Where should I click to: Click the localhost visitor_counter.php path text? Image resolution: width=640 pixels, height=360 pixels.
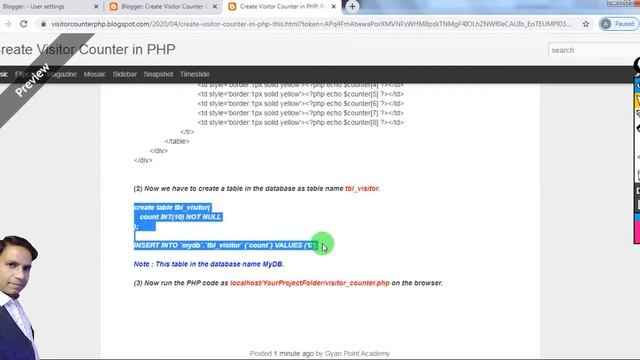(310, 283)
